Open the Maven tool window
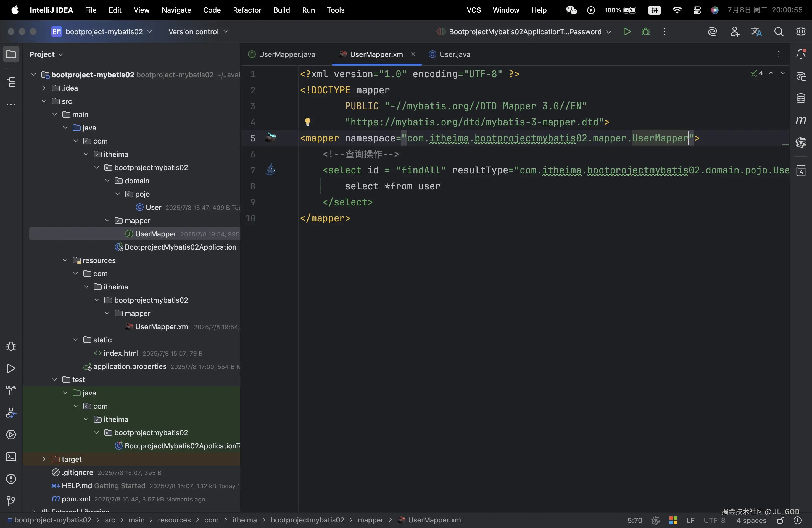The height and width of the screenshot is (528, 812). (x=801, y=120)
